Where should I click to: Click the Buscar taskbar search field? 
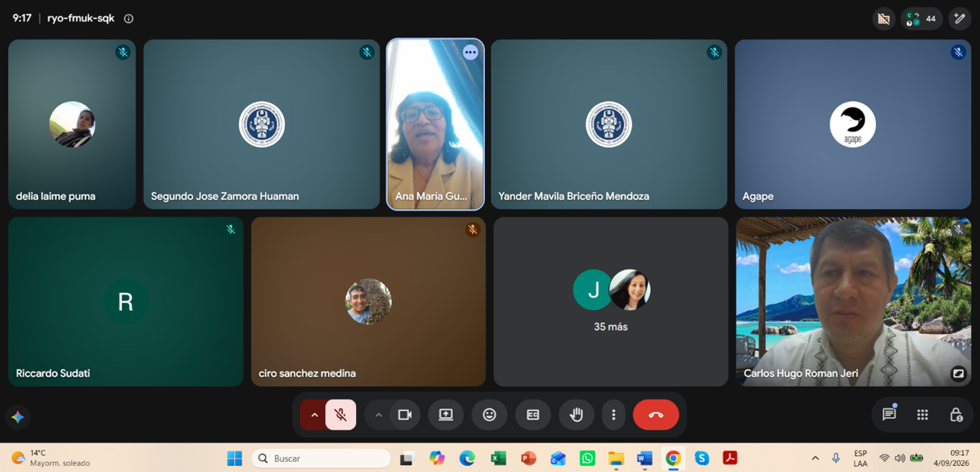coord(321,458)
